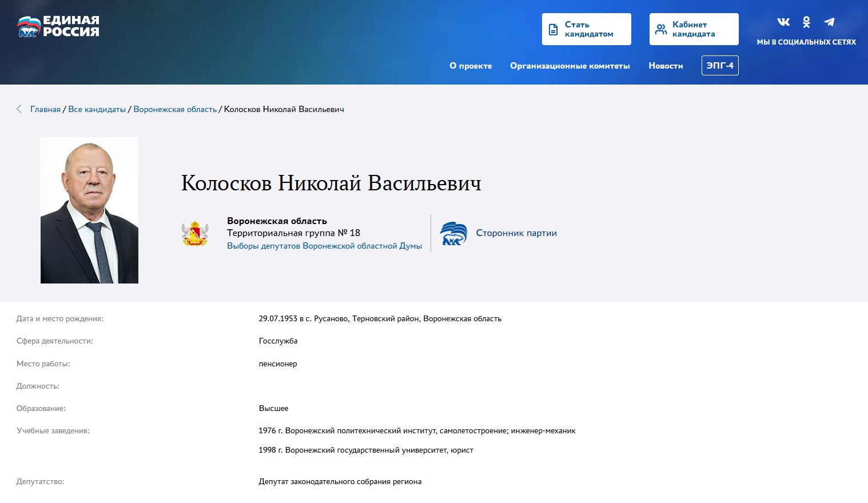Go to Организационные комитеты menu item
The image size is (868, 503).
[x=570, y=66]
